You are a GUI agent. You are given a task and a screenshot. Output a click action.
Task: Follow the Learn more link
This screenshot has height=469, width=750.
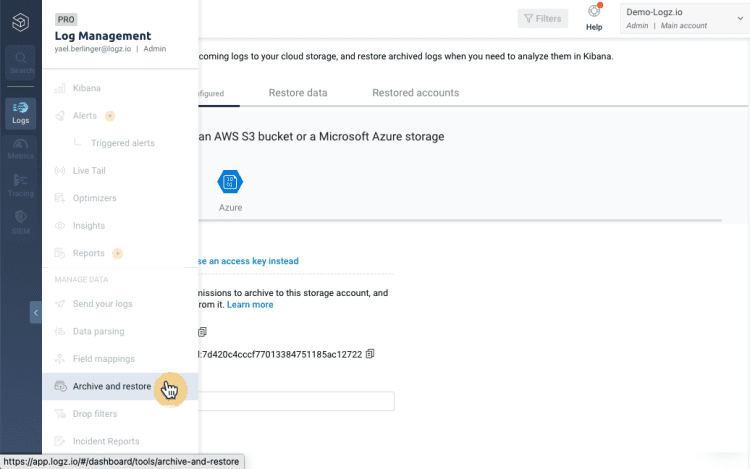(x=250, y=304)
